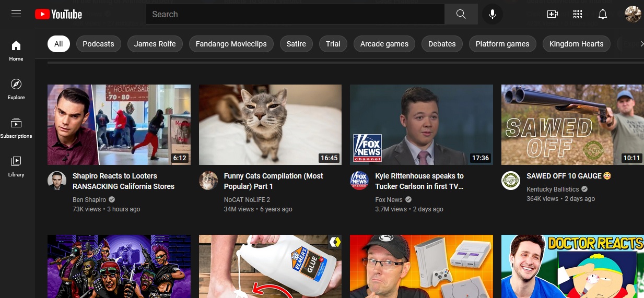644x298 pixels.
Task: Open the game consoles video thumbnail
Action: (x=421, y=266)
